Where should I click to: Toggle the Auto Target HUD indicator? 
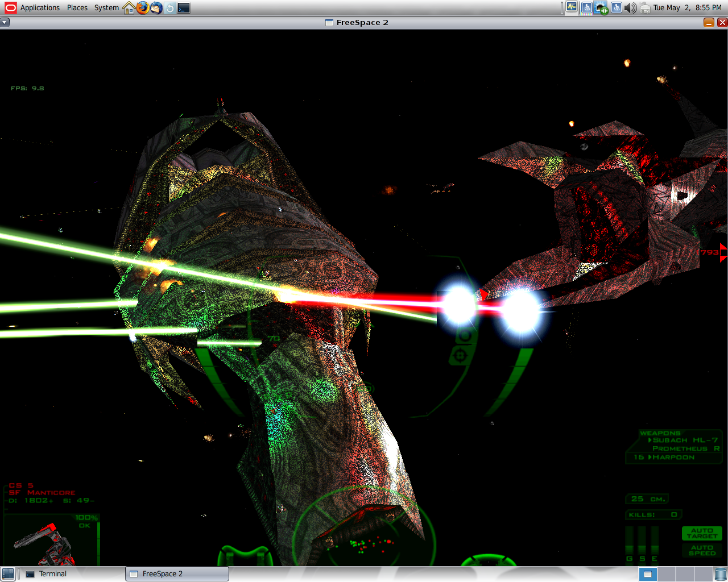pyautogui.click(x=702, y=533)
